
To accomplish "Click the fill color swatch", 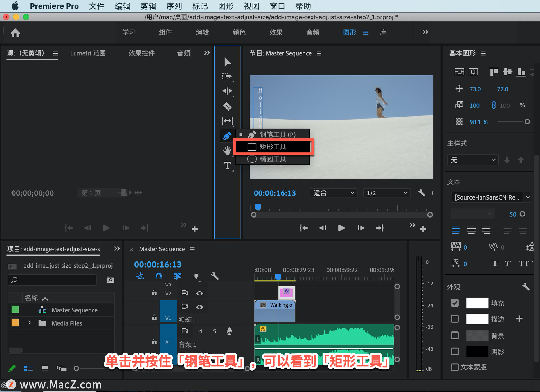I will pyautogui.click(x=477, y=303).
